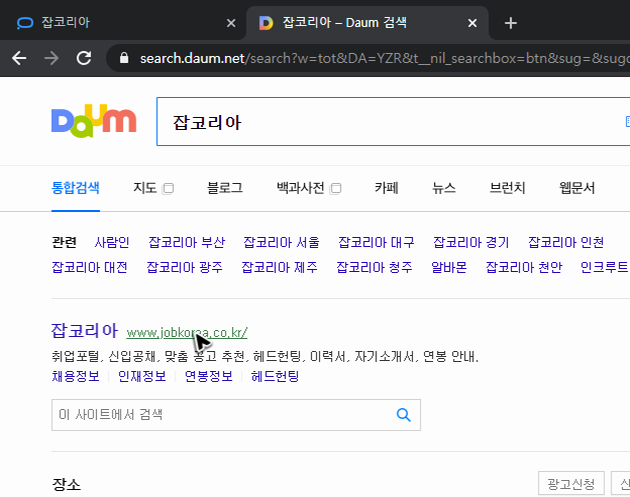Switch to the 브런치 tab

click(x=507, y=188)
